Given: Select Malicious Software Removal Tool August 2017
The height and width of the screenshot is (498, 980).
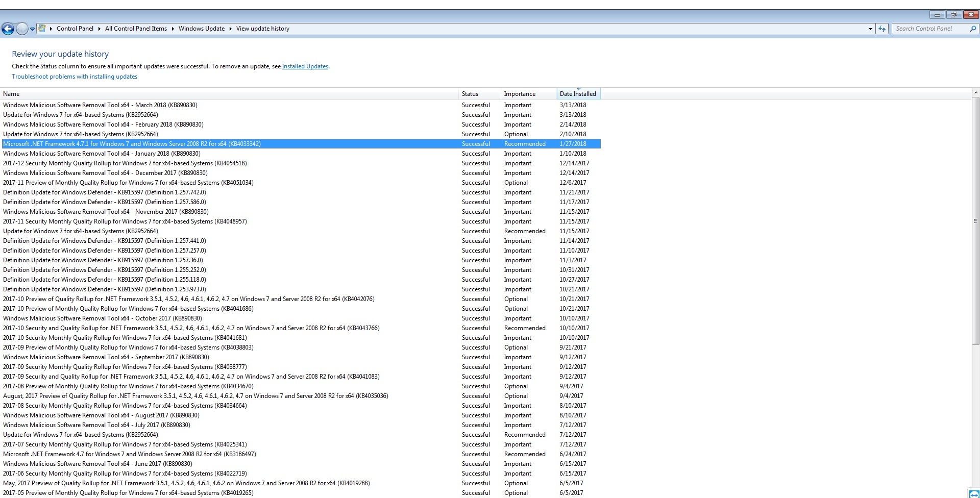Looking at the screenshot, I should coord(301,415).
